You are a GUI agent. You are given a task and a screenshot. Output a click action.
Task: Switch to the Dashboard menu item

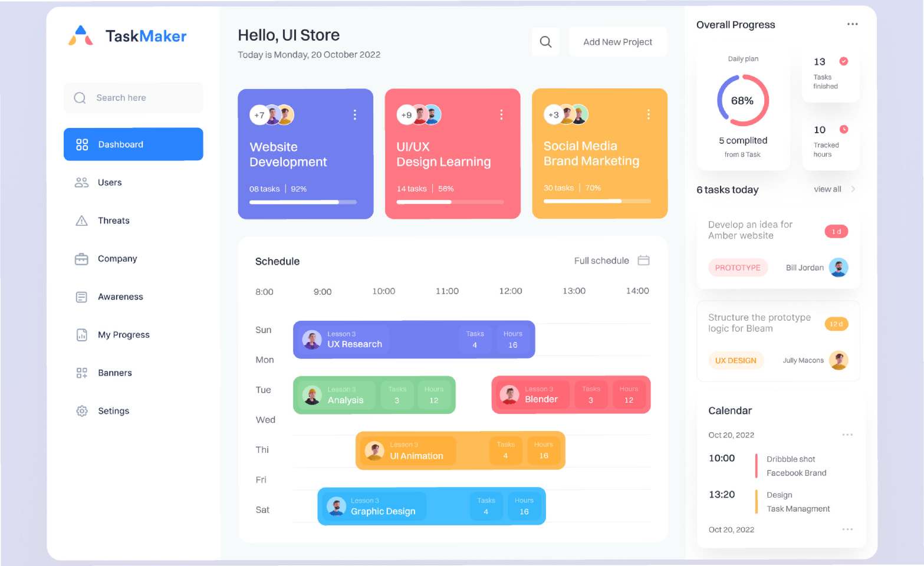coord(133,144)
